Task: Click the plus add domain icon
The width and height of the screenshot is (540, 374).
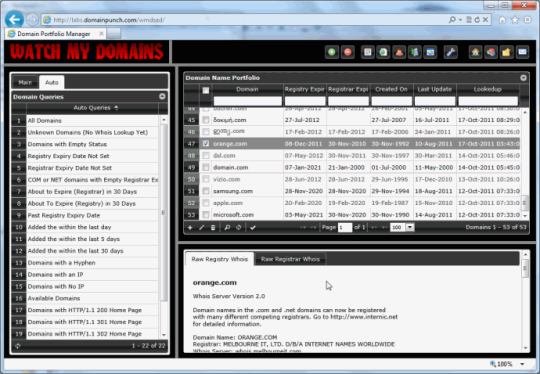Action: click(x=190, y=227)
